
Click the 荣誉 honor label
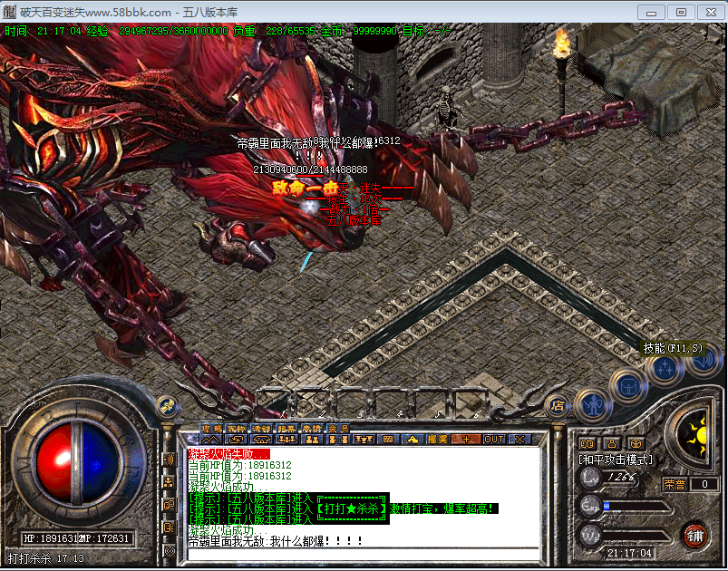pos(675,485)
